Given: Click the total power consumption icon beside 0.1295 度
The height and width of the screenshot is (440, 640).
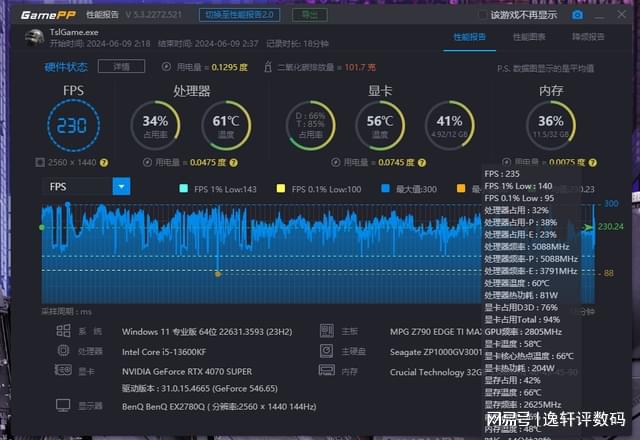Looking at the screenshot, I should [x=166, y=67].
